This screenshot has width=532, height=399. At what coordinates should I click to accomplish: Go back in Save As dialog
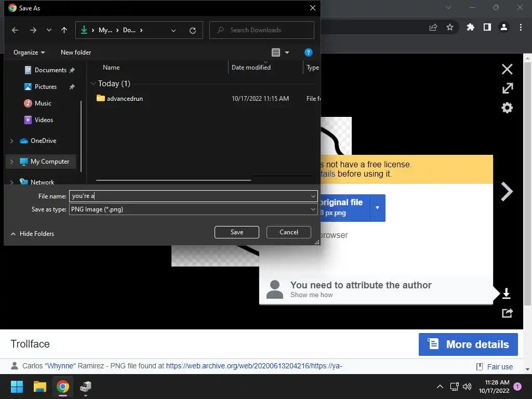coord(15,30)
